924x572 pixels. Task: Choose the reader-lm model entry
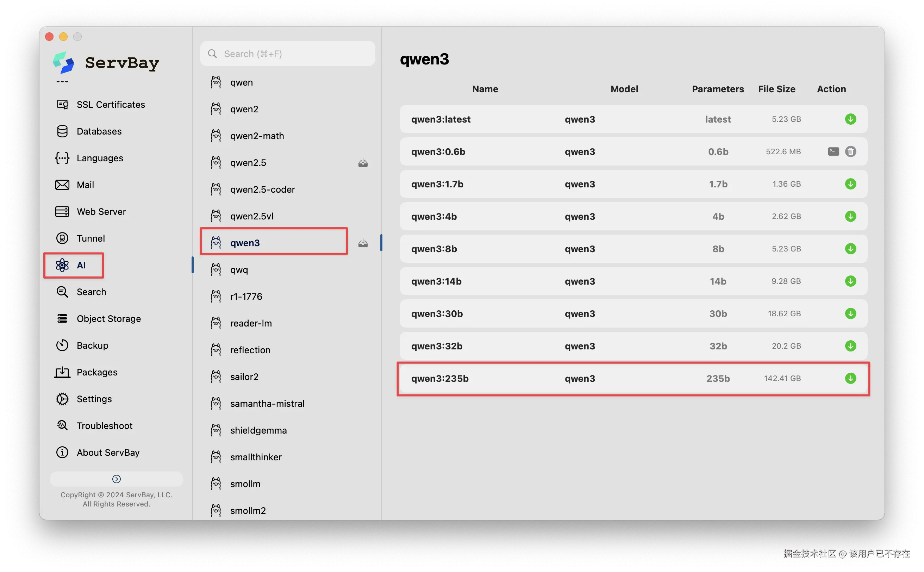click(x=251, y=323)
